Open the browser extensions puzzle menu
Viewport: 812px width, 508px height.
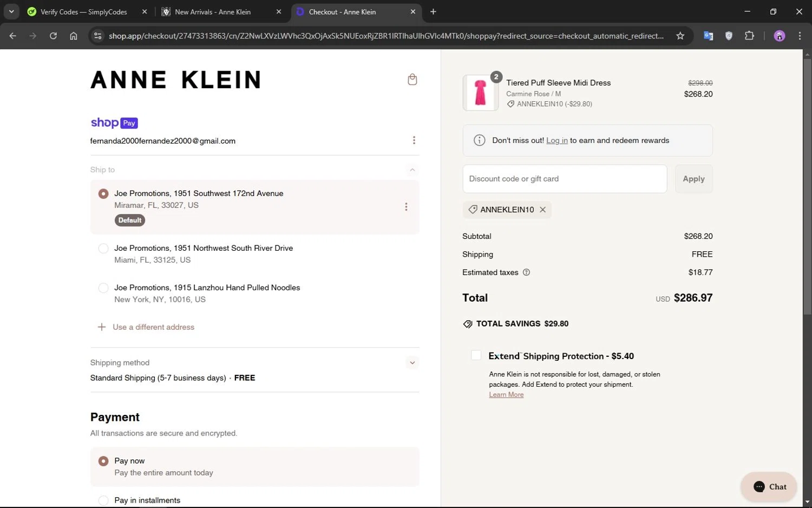coord(749,36)
